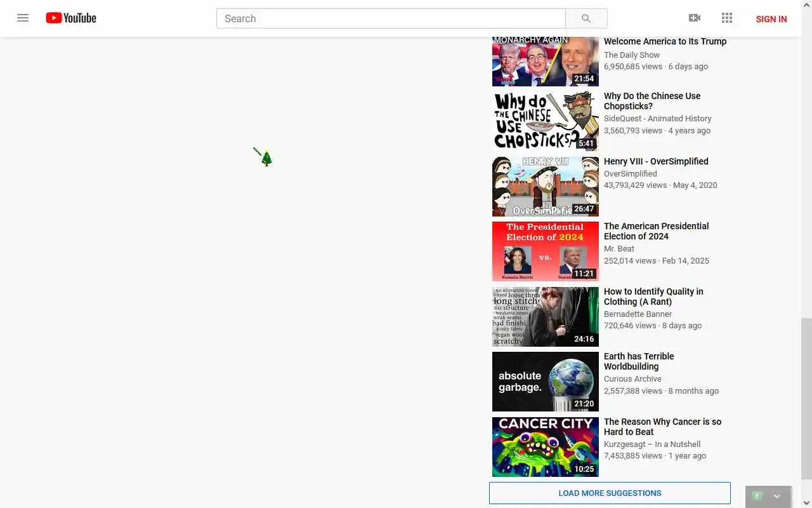Expand the floating widget's white chevron
The height and width of the screenshot is (508, 812).
[x=776, y=497]
